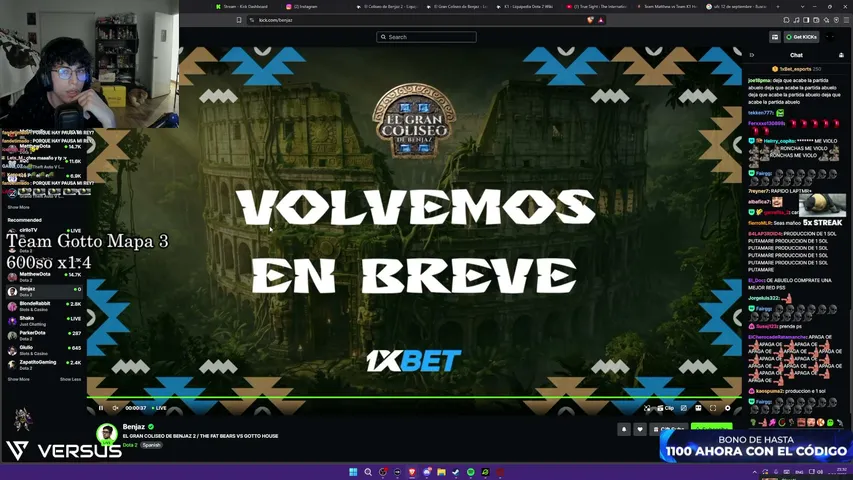Open a new browser tab with plus
The image size is (853, 480).
pos(777,7)
